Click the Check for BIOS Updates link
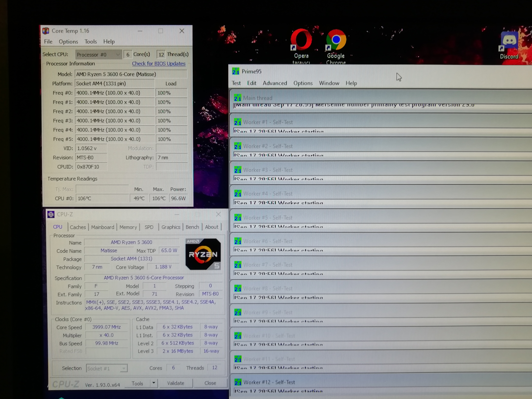The image size is (532, 399). point(158,64)
